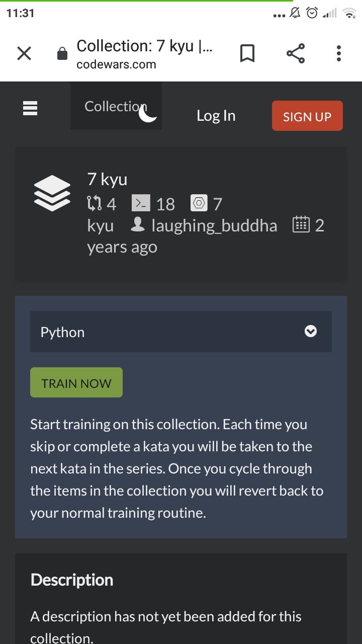Tap the calendar icon beside created date
The image size is (362, 644).
301,224
